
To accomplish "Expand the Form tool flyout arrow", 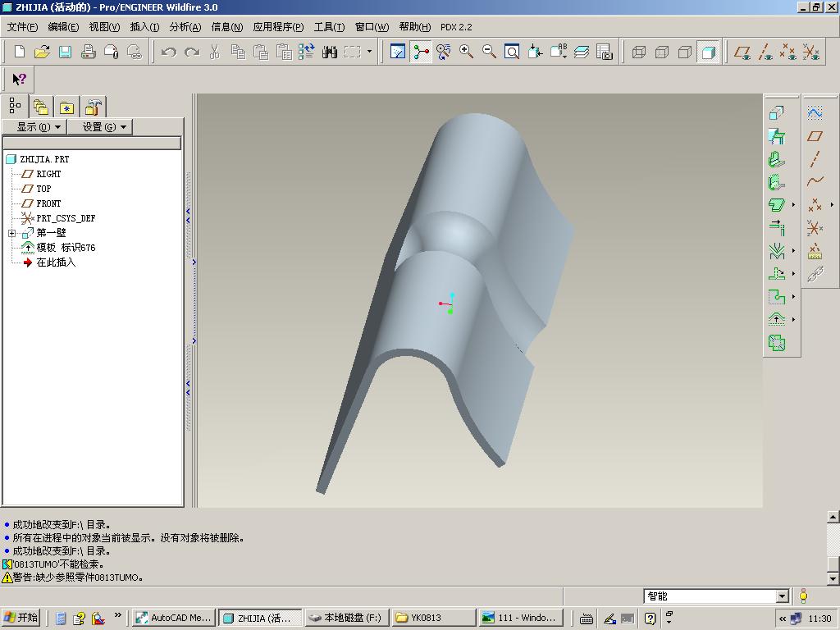I will tap(793, 319).
